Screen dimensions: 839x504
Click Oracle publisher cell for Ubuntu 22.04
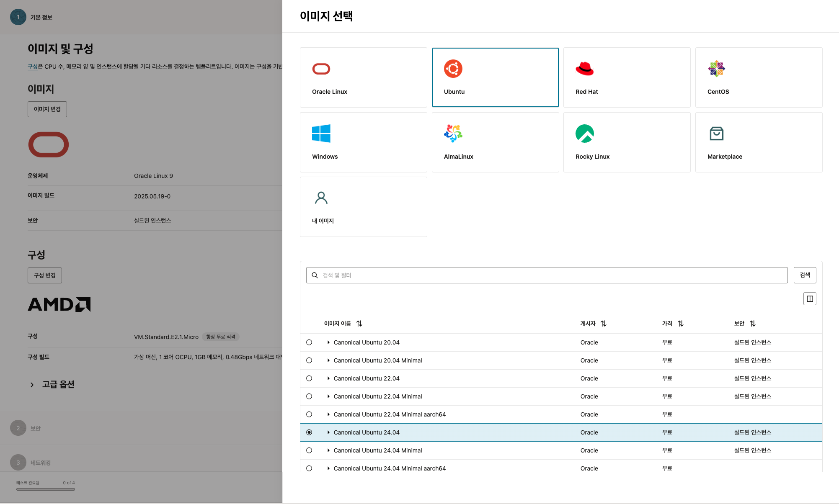[x=589, y=378]
